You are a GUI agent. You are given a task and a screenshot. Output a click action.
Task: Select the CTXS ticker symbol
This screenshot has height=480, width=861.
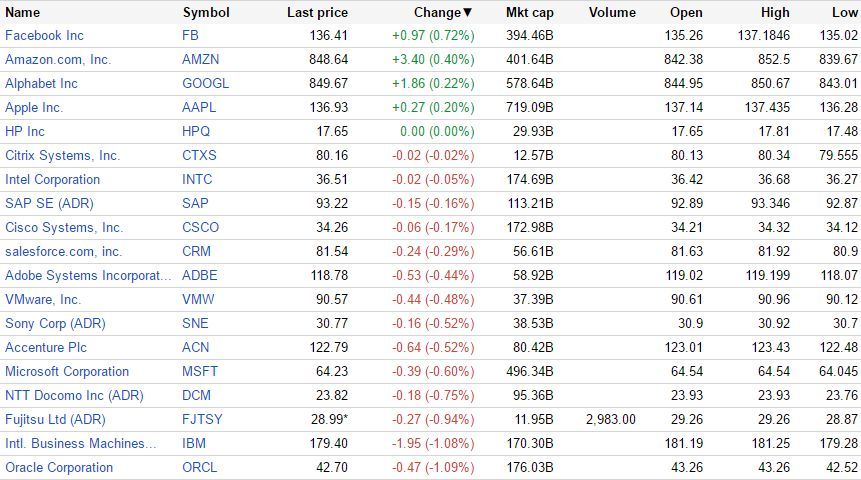point(199,155)
